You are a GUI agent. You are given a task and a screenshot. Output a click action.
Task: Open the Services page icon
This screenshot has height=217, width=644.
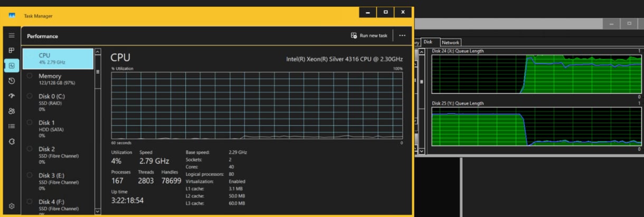pyautogui.click(x=12, y=142)
